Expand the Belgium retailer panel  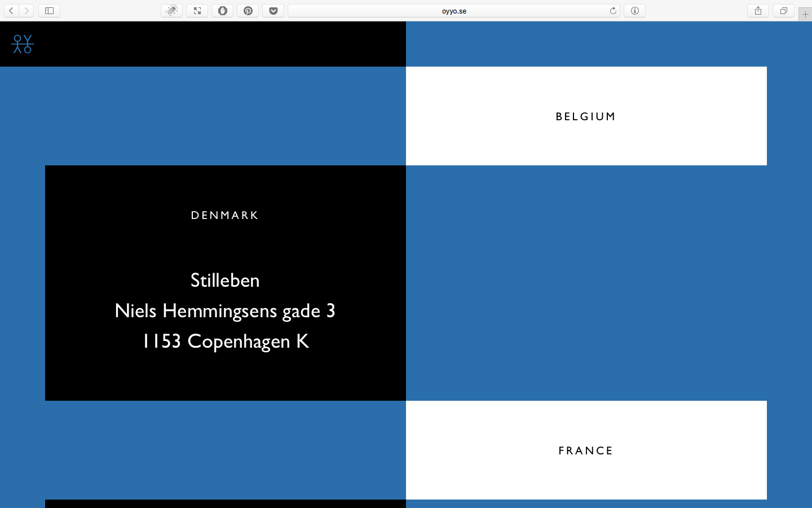coord(586,116)
